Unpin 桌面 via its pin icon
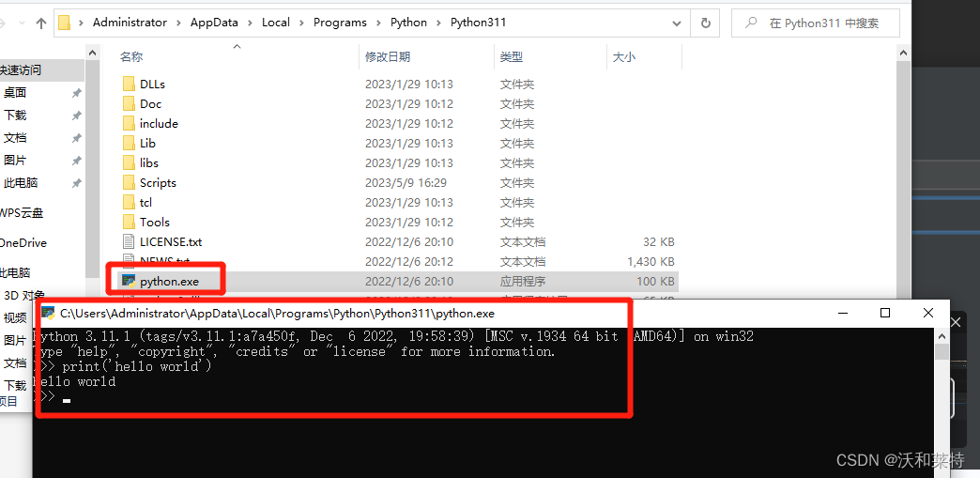The height and width of the screenshot is (478, 980). coord(76,93)
